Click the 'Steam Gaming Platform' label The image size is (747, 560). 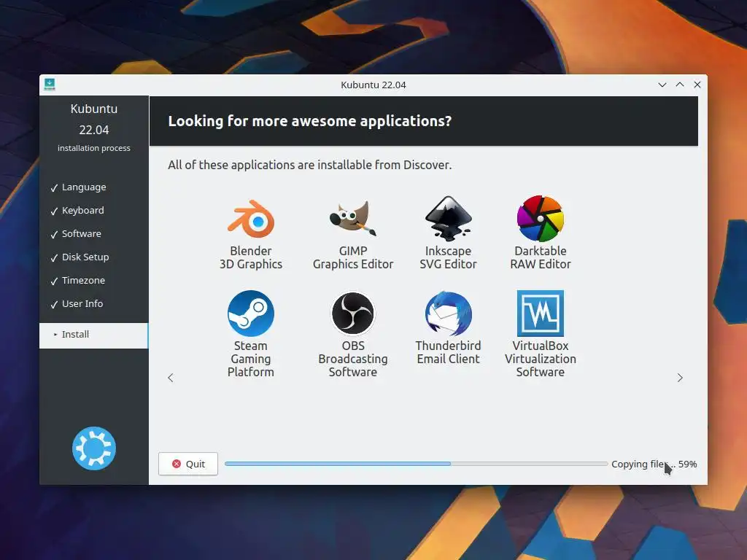click(251, 359)
